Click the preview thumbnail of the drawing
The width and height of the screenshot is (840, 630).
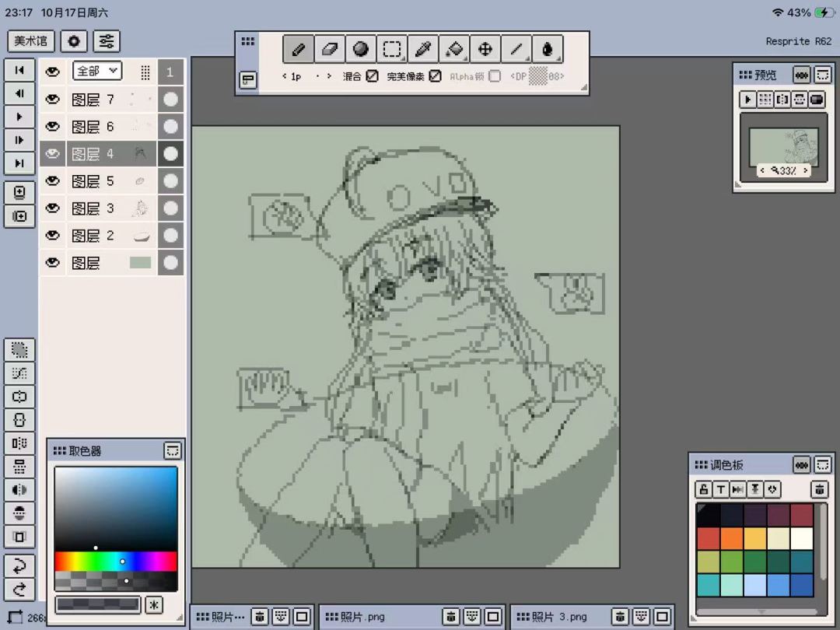tap(783, 147)
